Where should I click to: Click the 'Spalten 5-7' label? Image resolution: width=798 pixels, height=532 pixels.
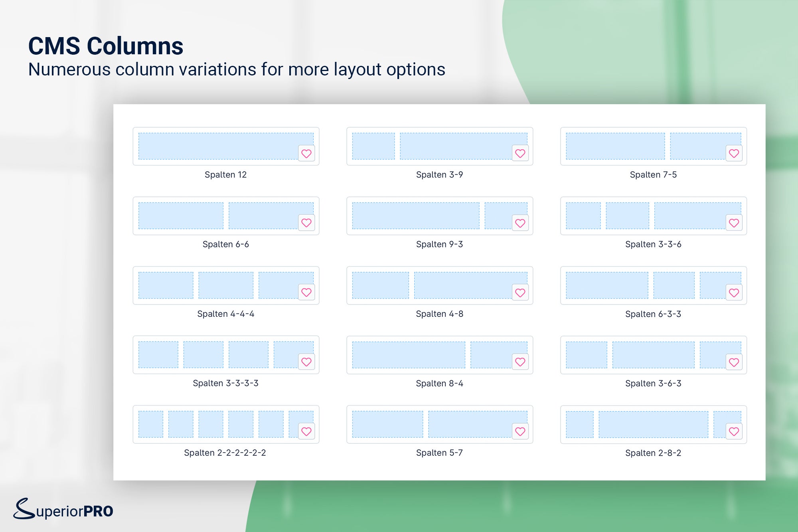coord(440,453)
